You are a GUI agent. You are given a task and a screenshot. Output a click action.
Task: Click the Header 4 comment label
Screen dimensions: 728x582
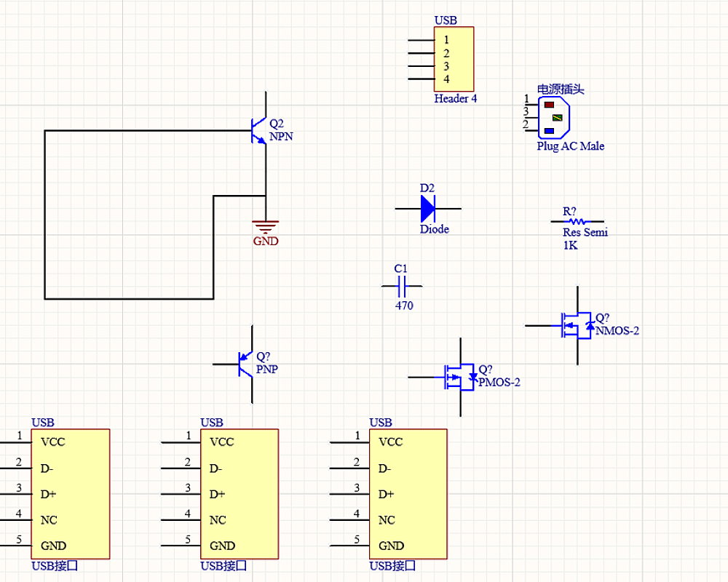(456, 99)
